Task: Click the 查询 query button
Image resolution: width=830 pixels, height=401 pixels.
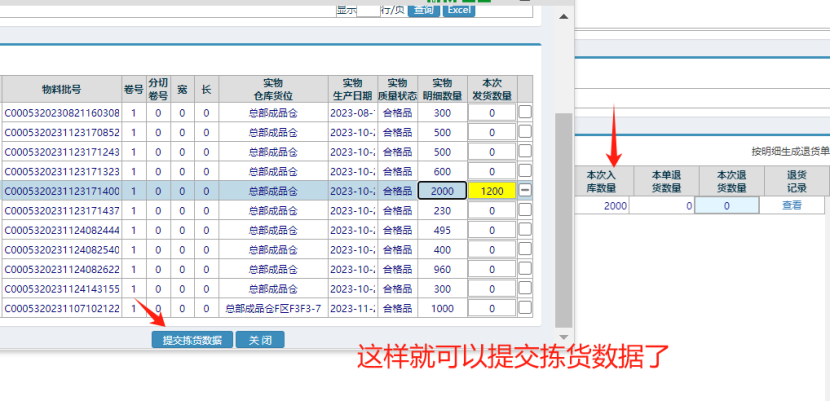Action: point(423,9)
